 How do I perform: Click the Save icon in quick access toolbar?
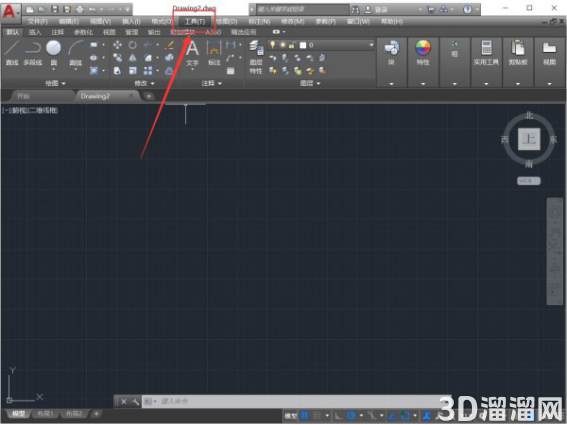point(55,9)
